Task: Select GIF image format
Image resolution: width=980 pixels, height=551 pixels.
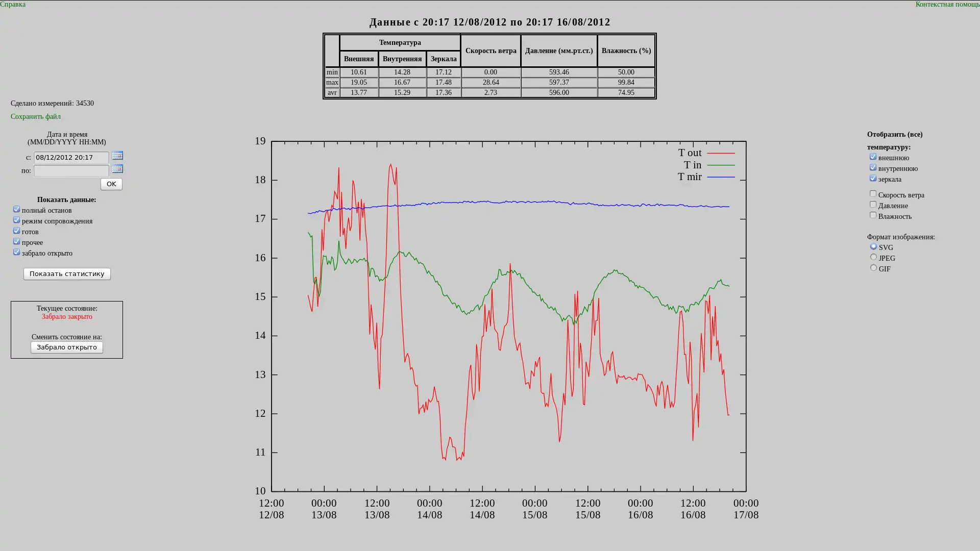Action: pos(873,268)
